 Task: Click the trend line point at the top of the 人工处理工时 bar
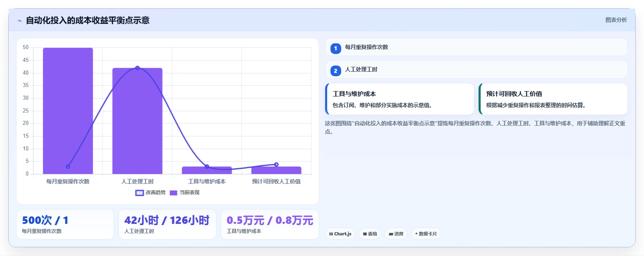[137, 68]
